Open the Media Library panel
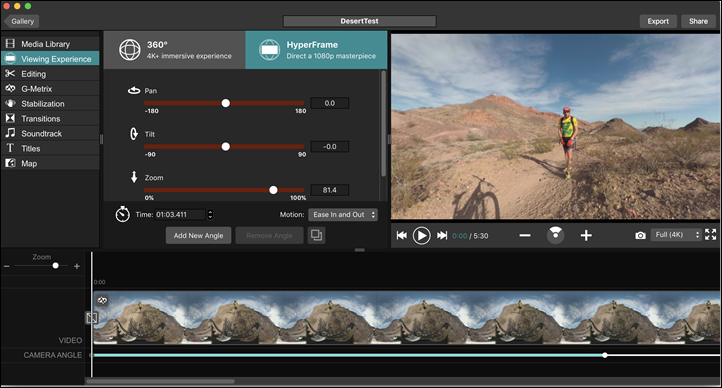 50,44
